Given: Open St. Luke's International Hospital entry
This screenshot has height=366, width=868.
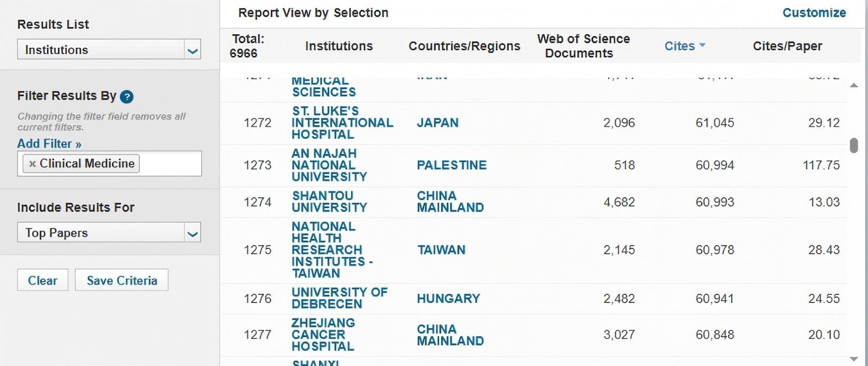Looking at the screenshot, I should tap(342, 123).
